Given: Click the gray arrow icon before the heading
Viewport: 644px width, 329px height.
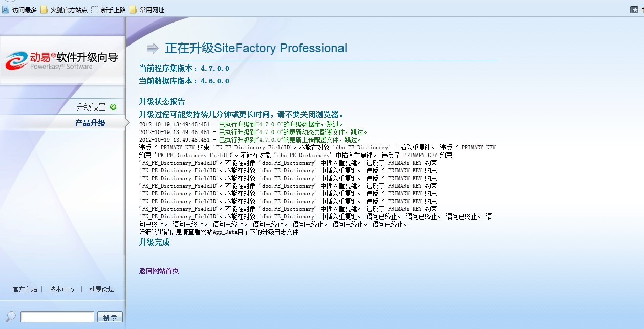Looking at the screenshot, I should pyautogui.click(x=152, y=49).
